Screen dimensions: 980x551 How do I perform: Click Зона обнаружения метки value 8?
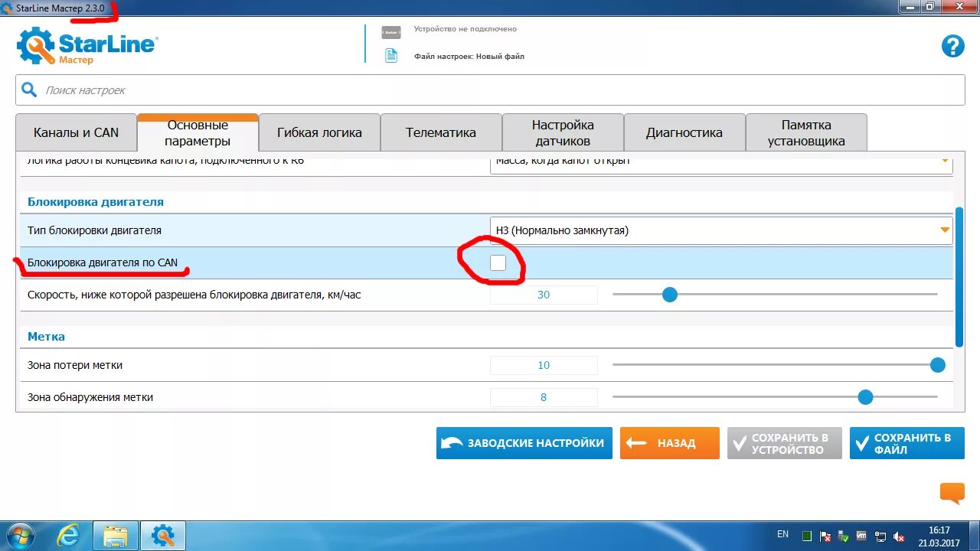pos(544,397)
